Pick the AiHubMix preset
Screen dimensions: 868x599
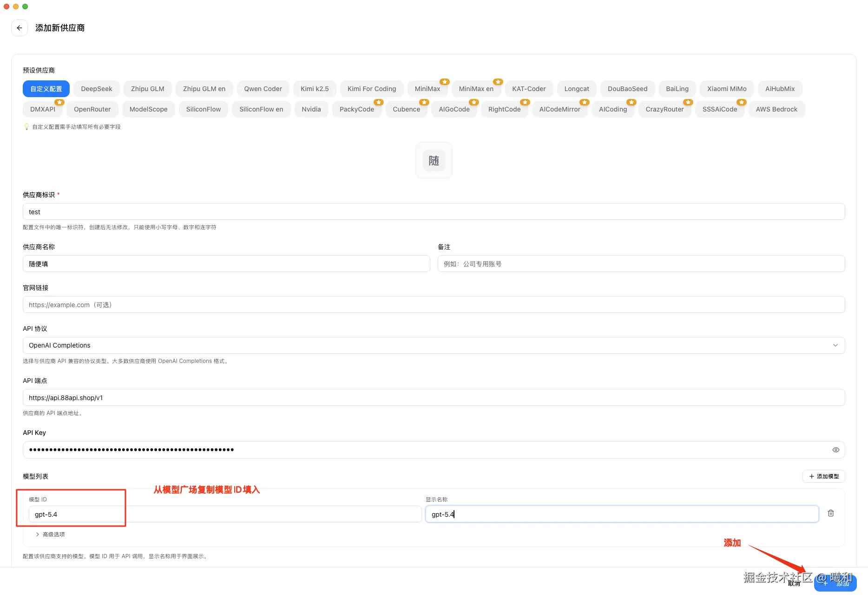coord(780,89)
